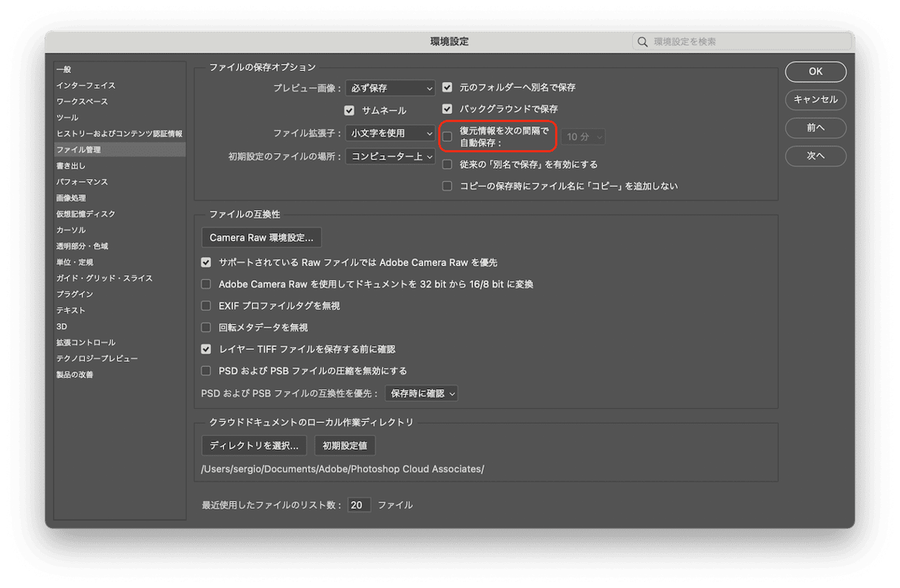Uncheck the サムネール checkbox
900x588 pixels.
click(350, 110)
